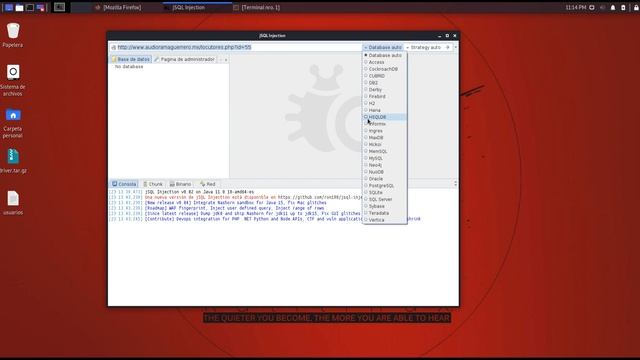The image size is (640, 360).
Task: Select Derby database option
Action: (x=384, y=89)
